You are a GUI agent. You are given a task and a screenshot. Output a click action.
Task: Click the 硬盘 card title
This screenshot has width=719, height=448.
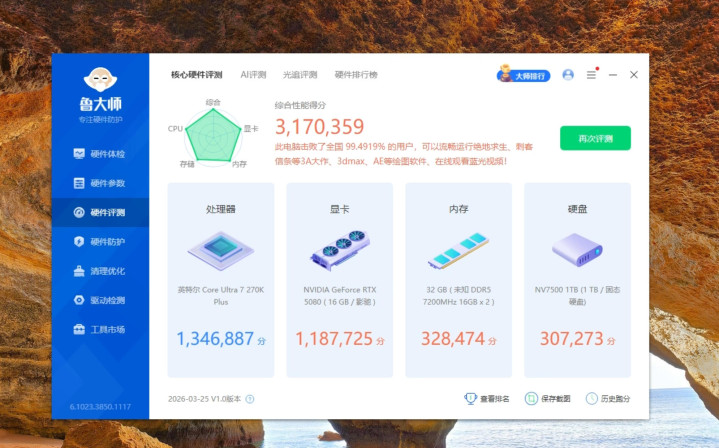pos(577,209)
